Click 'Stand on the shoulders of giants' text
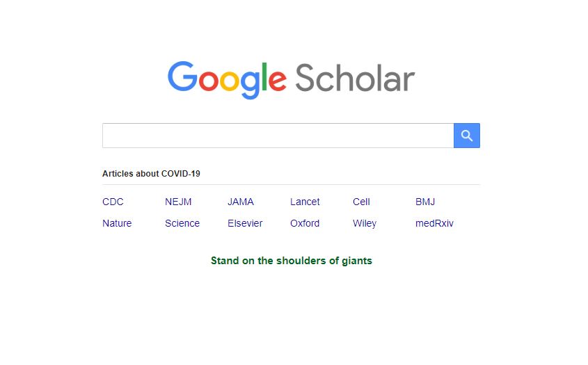The height and width of the screenshot is (365, 588). click(x=291, y=261)
